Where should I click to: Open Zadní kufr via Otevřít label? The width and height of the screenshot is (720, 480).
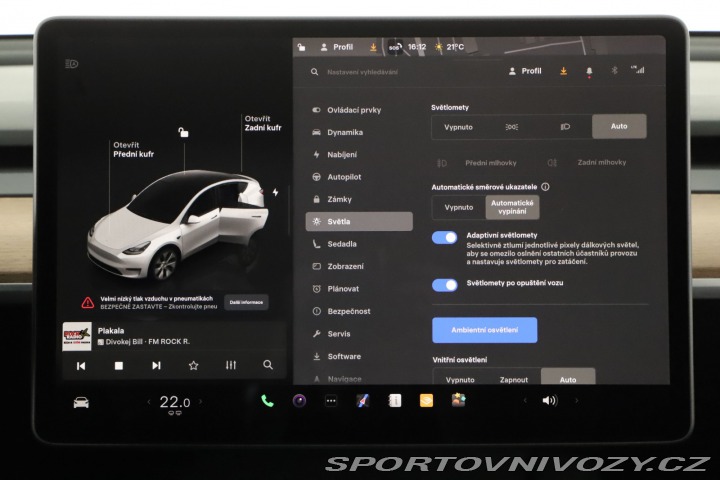pos(263,123)
